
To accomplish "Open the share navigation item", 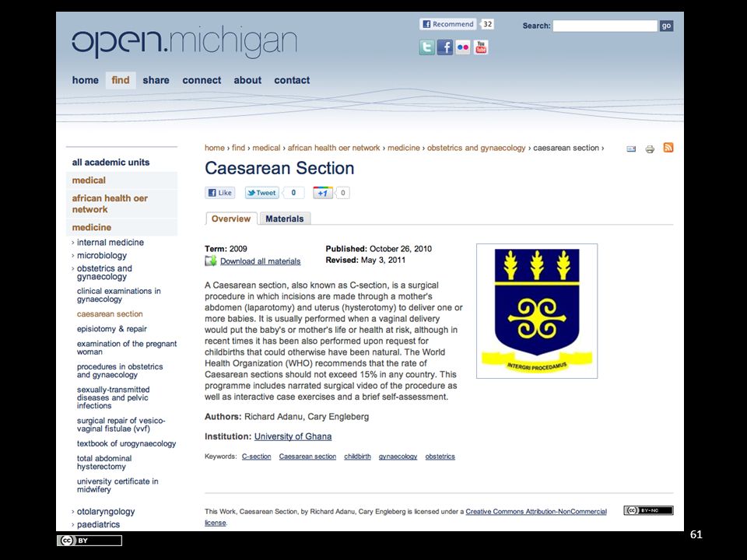I will point(156,80).
